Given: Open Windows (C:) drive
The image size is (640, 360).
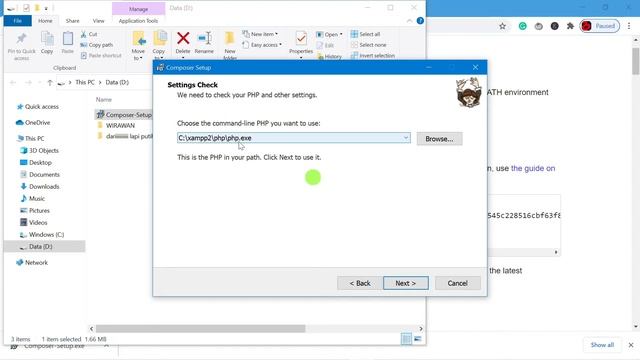Looking at the screenshot, I should [x=42, y=235].
